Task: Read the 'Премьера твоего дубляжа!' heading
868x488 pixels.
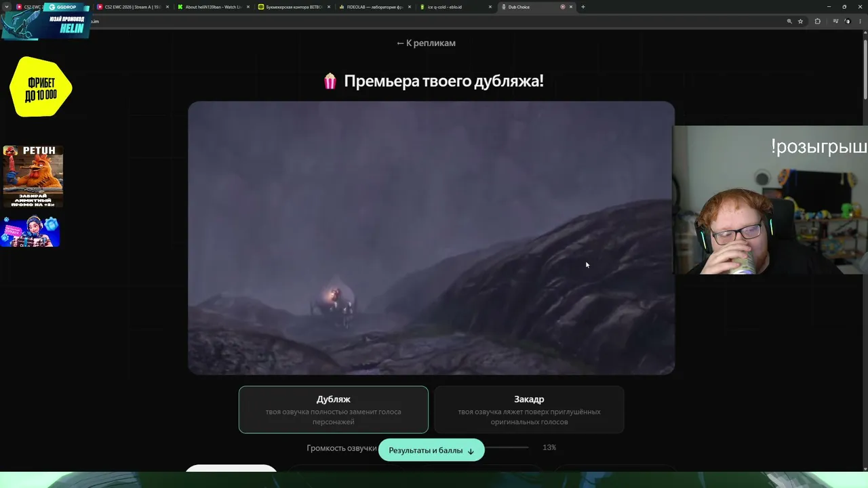Action: coord(443,81)
